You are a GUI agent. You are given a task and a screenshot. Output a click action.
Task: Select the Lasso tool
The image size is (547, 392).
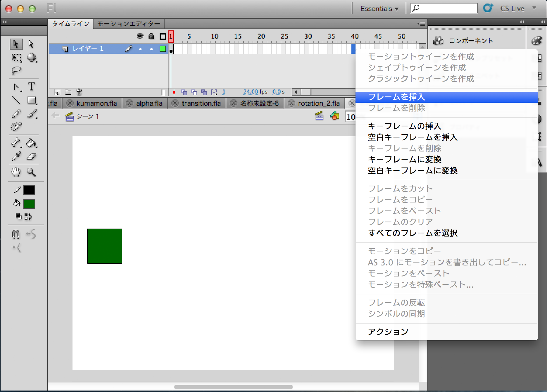coord(16,70)
